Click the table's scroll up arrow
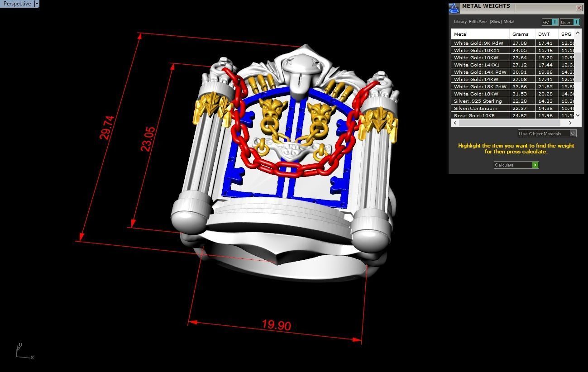588x372 pixels. (x=578, y=33)
